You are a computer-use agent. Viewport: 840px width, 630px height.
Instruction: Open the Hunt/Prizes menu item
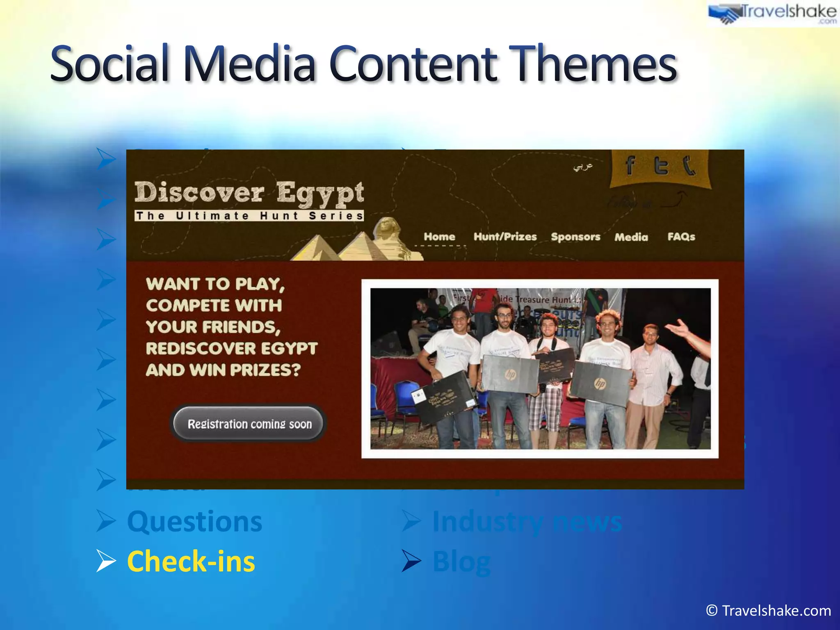pos(505,237)
